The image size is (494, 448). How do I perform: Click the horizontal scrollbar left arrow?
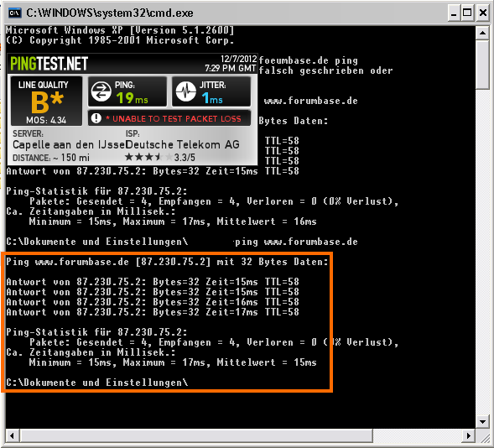[12, 435]
